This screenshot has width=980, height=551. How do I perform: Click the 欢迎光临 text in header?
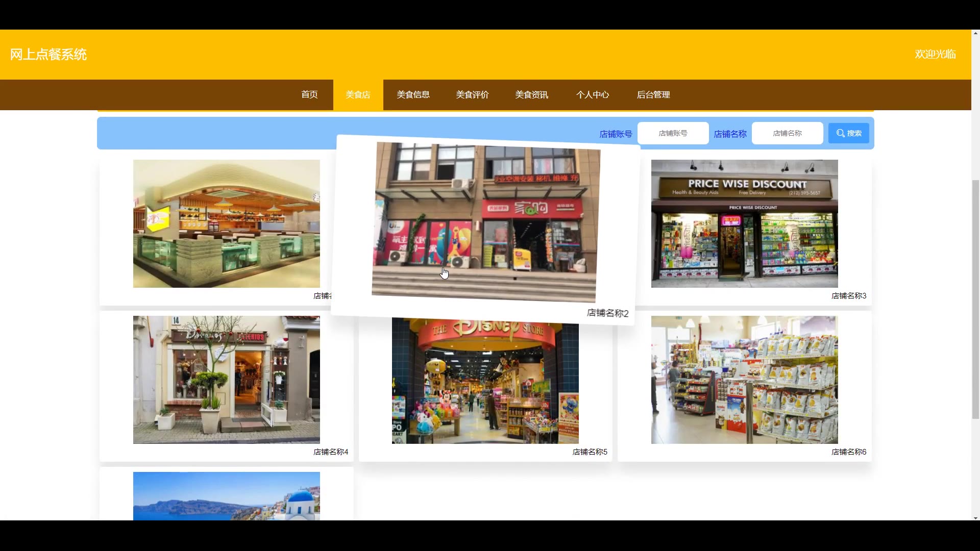[935, 54]
